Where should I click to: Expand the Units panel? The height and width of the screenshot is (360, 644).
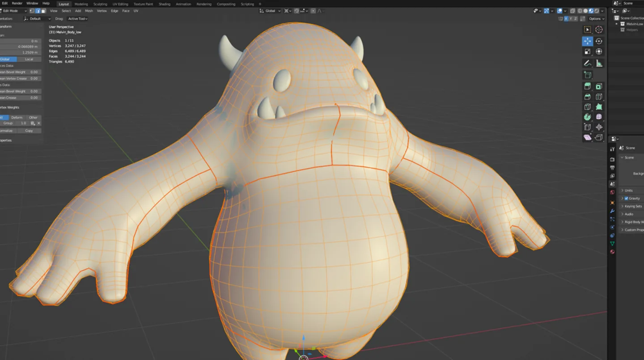tap(628, 191)
